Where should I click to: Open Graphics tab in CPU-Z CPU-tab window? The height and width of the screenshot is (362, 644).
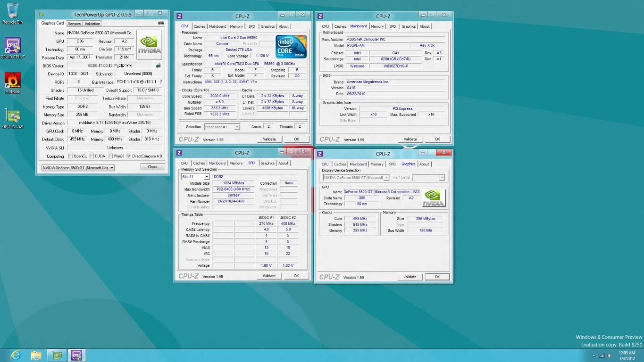coord(268,26)
